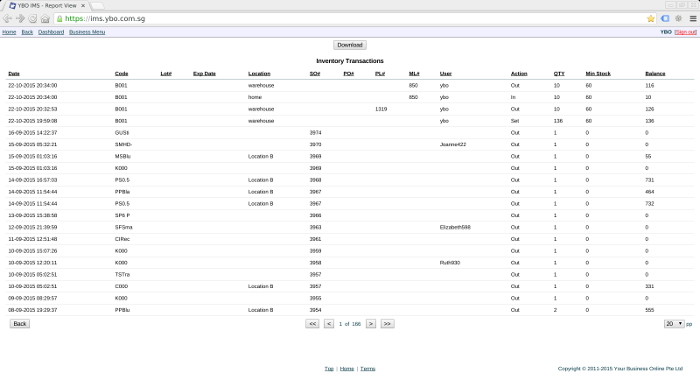Click the code TSTra in the table

click(122, 274)
